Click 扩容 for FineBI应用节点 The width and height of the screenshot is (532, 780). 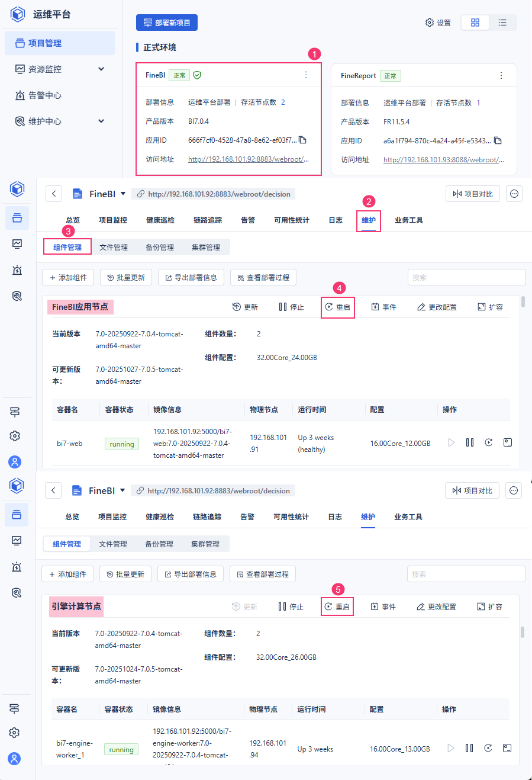pos(491,307)
